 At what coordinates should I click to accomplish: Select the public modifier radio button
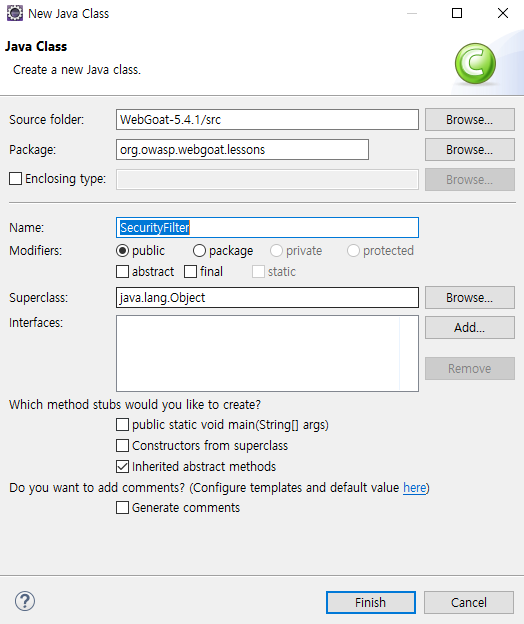tap(123, 251)
